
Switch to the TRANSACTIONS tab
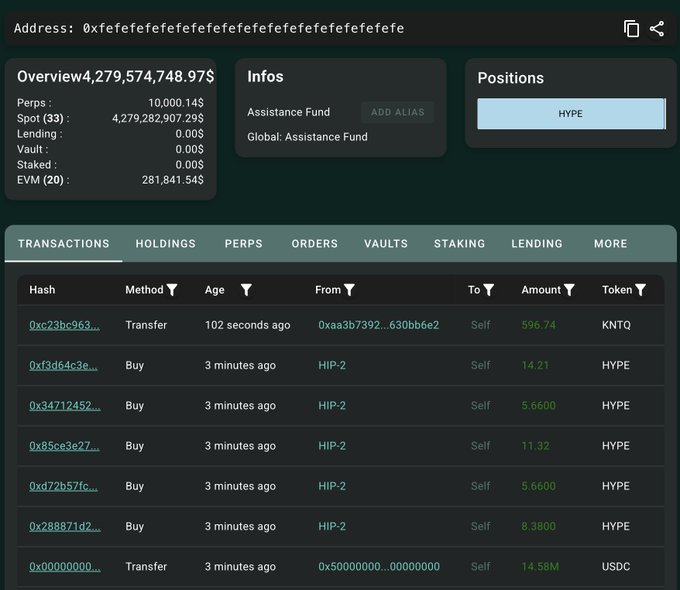64,243
